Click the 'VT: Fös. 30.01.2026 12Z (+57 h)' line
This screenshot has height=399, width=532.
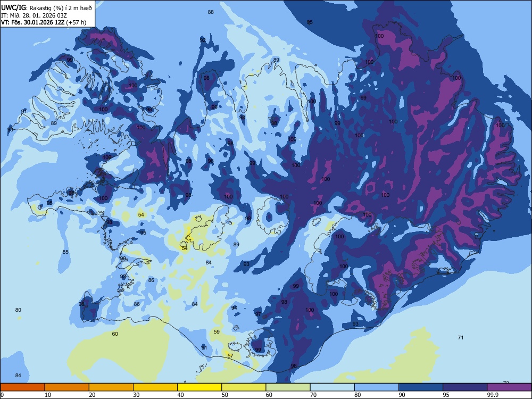click(44, 22)
